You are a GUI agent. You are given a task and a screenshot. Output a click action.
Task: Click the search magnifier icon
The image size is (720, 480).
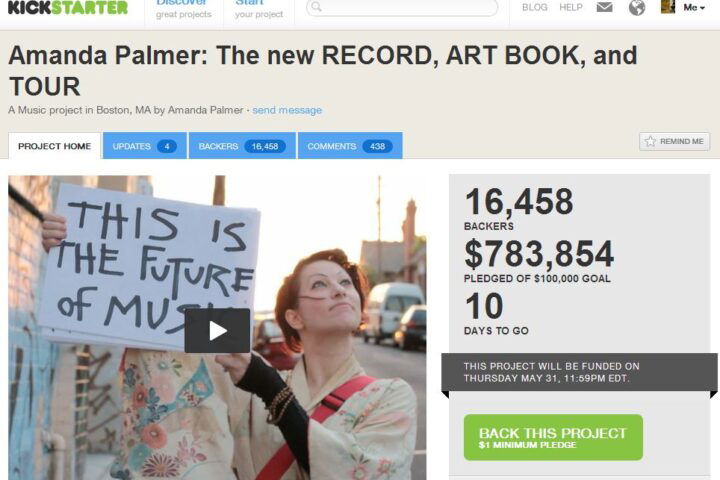316,6
